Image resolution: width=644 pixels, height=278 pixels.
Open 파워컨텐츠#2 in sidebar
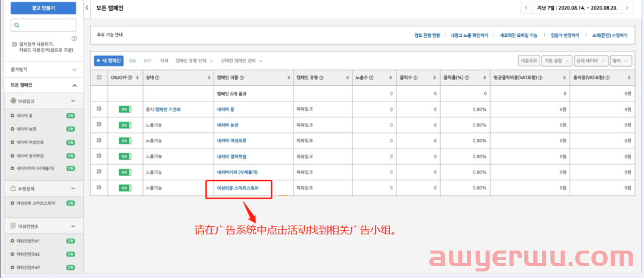27,254
